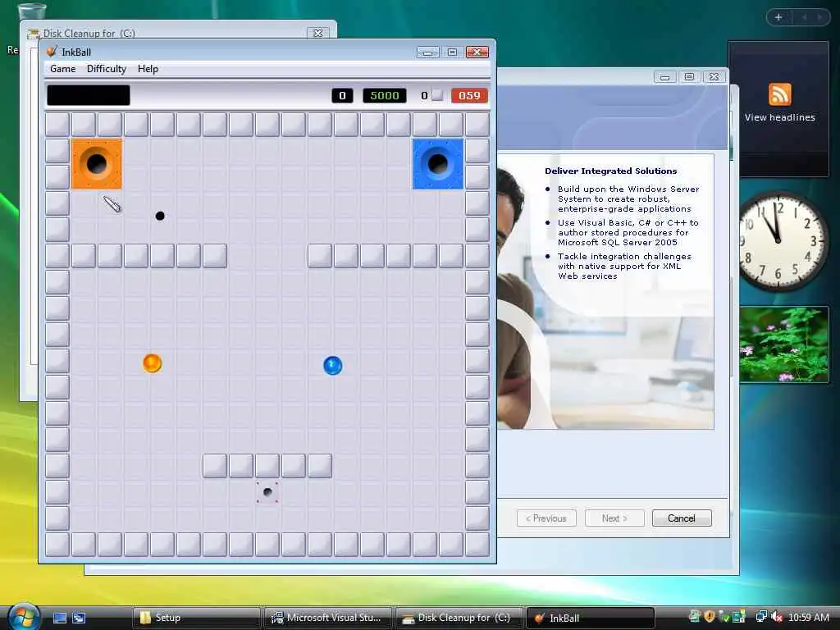Click Cancel in the setup wizard

coord(682,518)
